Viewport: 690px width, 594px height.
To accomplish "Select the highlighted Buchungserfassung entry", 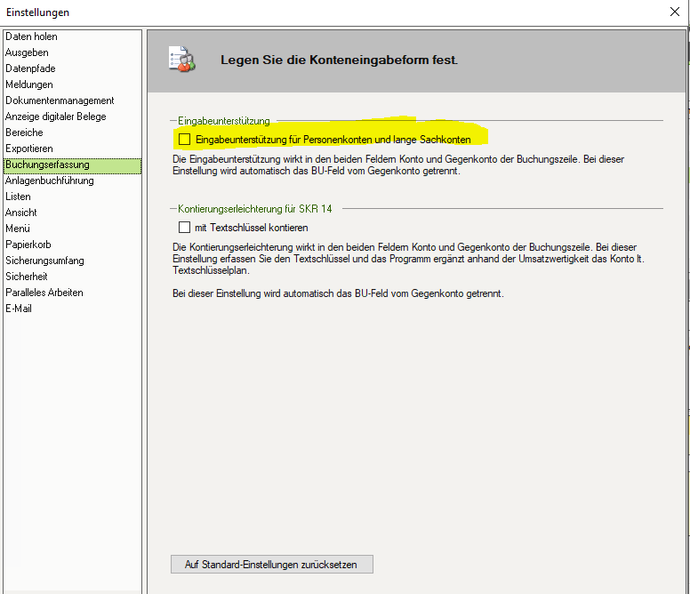I will pyautogui.click(x=47, y=165).
